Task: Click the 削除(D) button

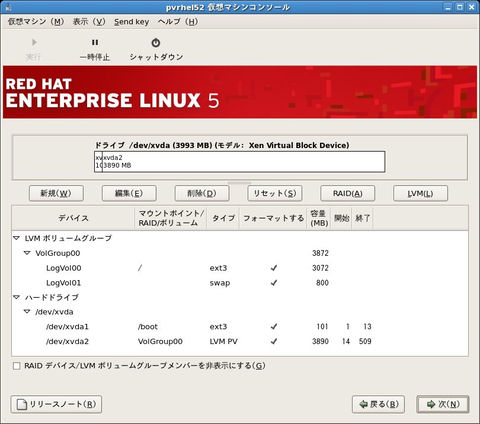Action: click(202, 193)
